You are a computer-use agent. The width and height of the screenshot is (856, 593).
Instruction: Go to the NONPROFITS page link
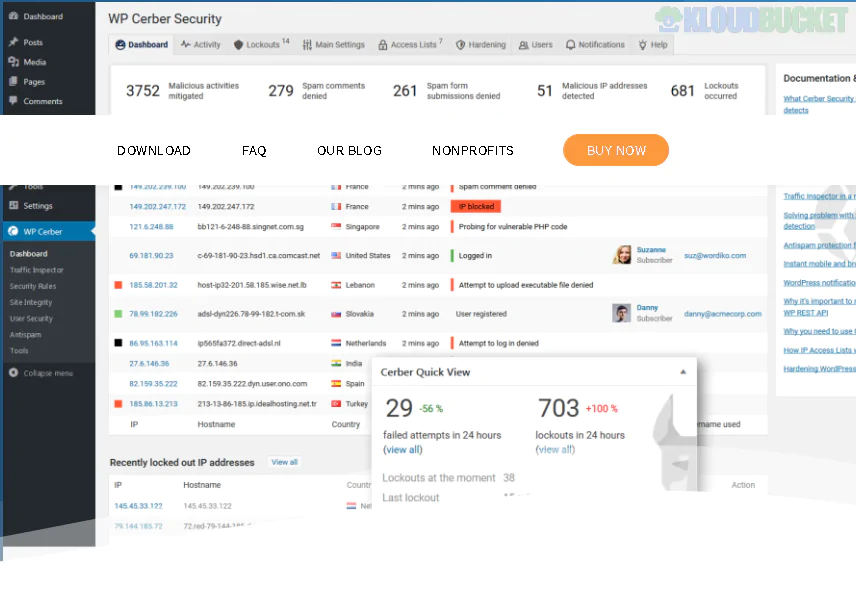pos(472,151)
